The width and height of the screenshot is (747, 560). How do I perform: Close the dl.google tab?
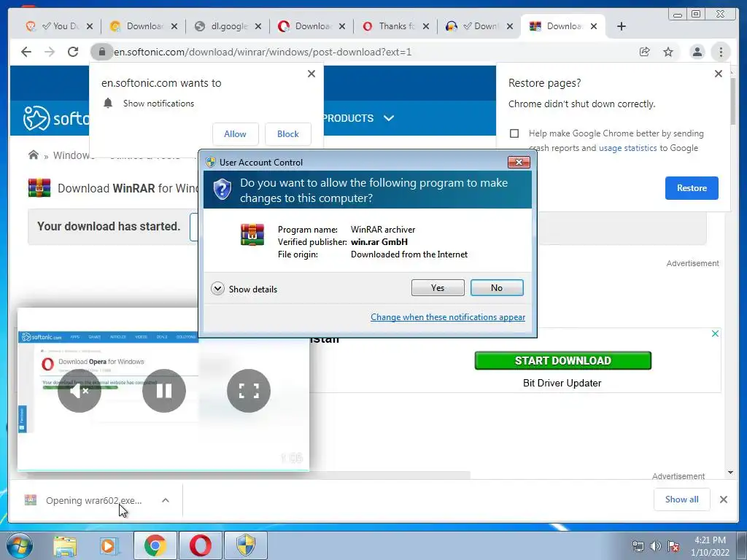258,26
